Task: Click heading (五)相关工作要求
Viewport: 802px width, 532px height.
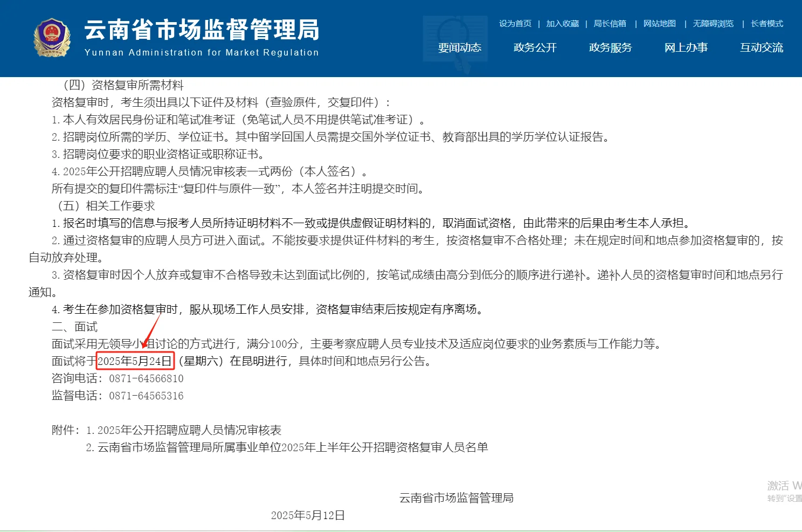Action: coord(106,206)
